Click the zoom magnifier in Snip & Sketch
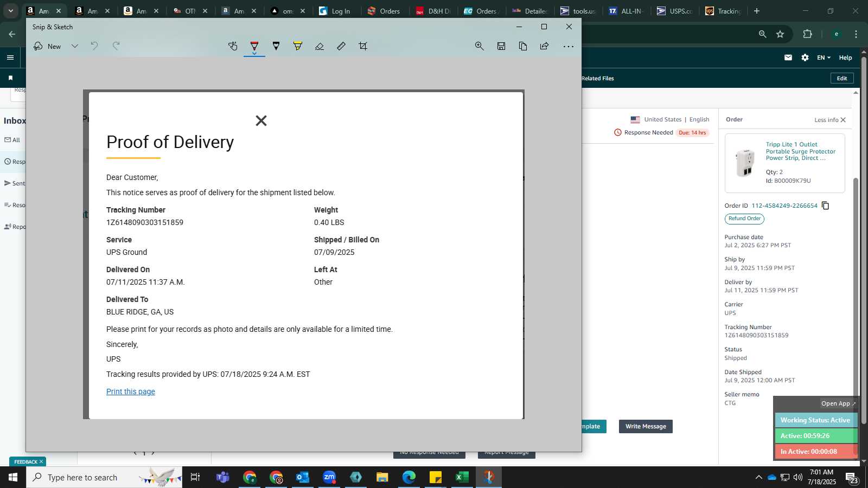This screenshot has height=488, width=868. [480, 46]
